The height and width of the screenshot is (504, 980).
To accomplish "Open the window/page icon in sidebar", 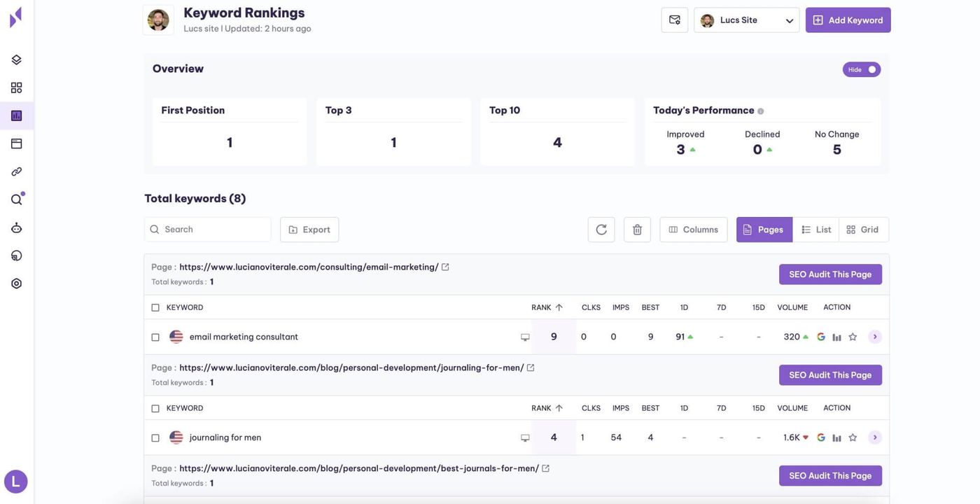I will click(x=16, y=144).
